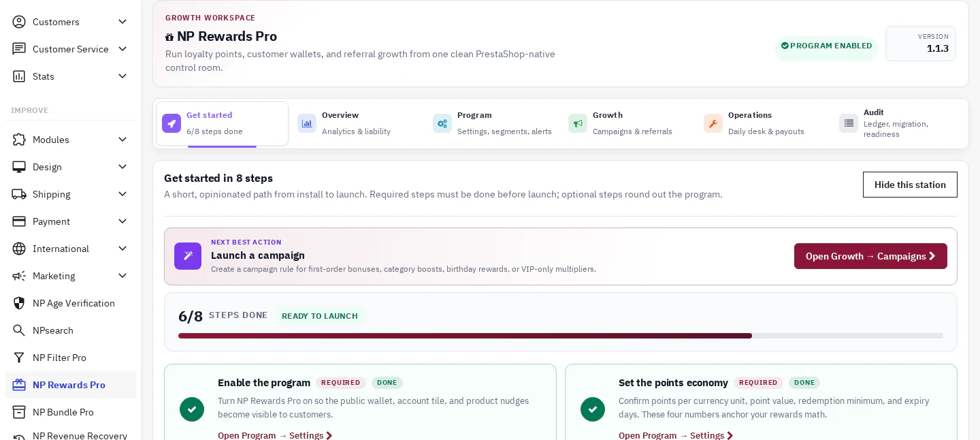This screenshot has height=440, width=980.
Task: Expand the Design chevron
Action: tap(122, 167)
